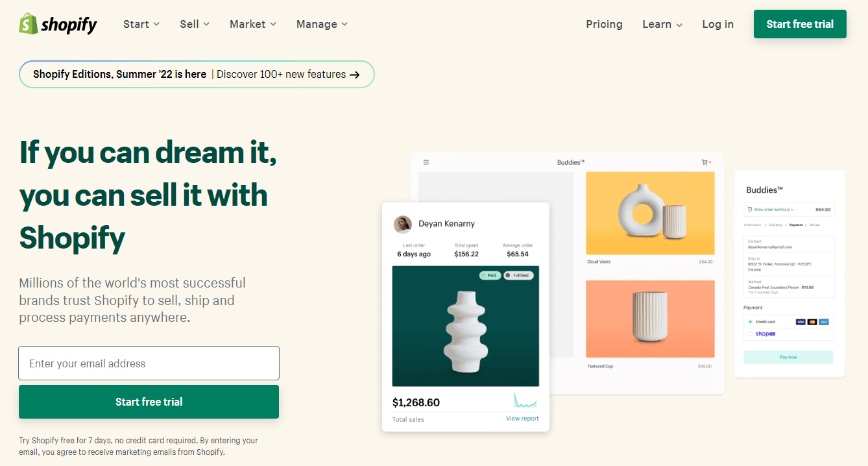
Task: Click the Paid status badge
Action: [x=490, y=275]
